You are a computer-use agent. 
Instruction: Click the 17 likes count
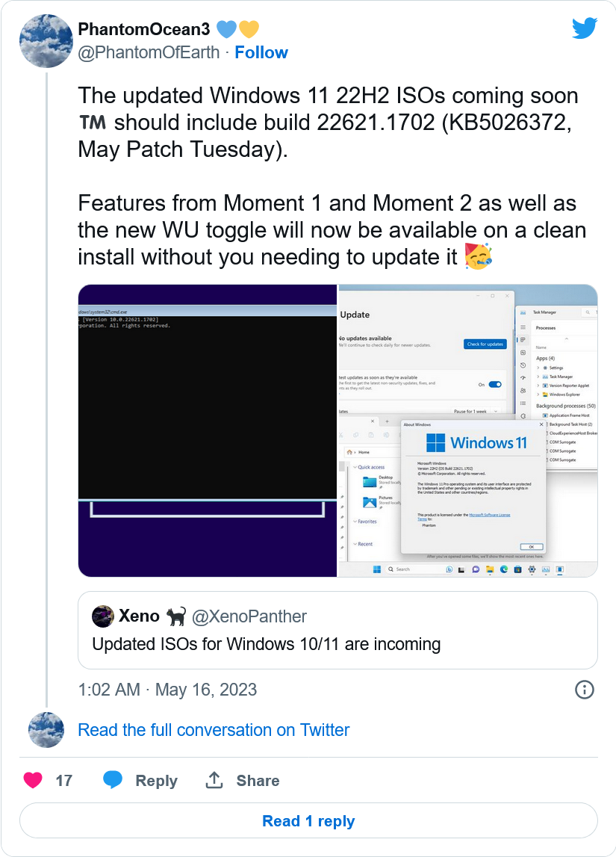64,781
